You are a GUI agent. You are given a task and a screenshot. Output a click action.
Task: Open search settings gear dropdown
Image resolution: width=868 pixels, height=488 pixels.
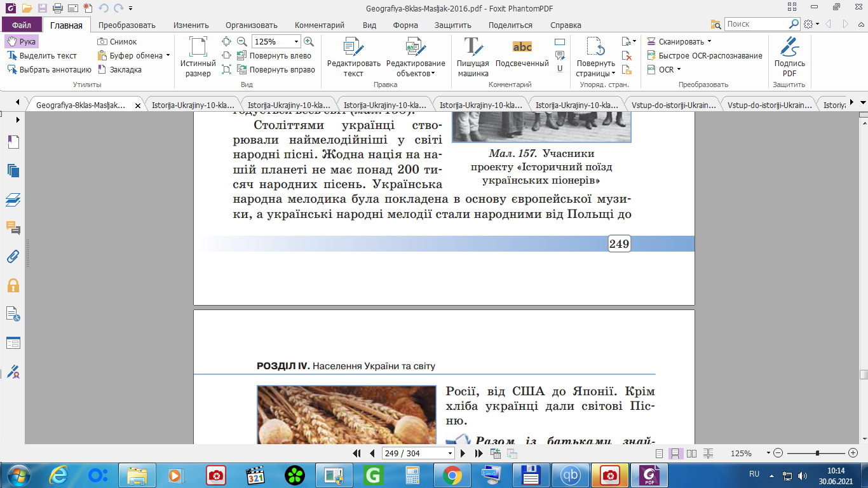coord(811,24)
